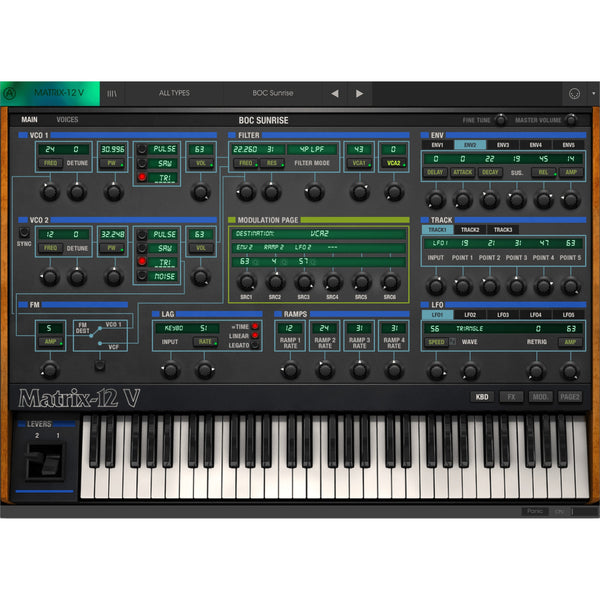Click the Fine Tune knob

tap(497, 120)
